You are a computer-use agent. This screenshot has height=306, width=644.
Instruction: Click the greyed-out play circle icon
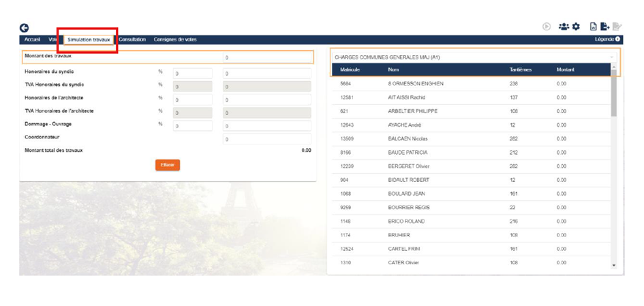(547, 27)
